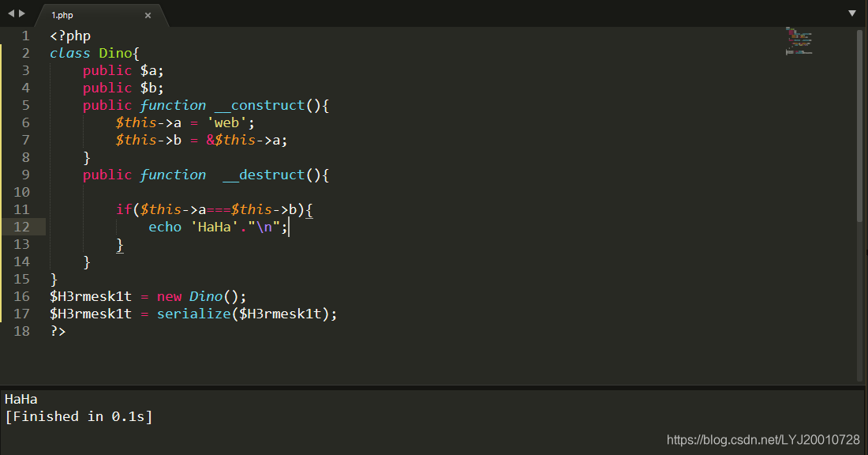The image size is (868, 455).
Task: Close the 1.php tab
Action: pyautogui.click(x=148, y=16)
